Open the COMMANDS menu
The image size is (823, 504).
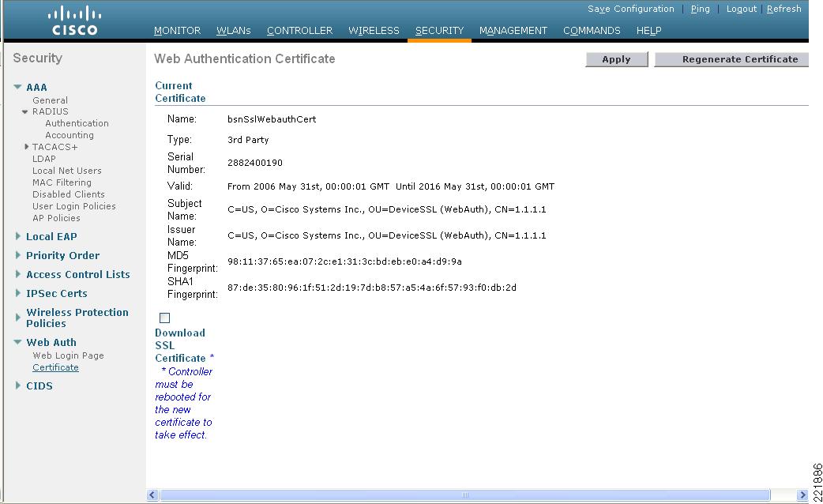[592, 31]
